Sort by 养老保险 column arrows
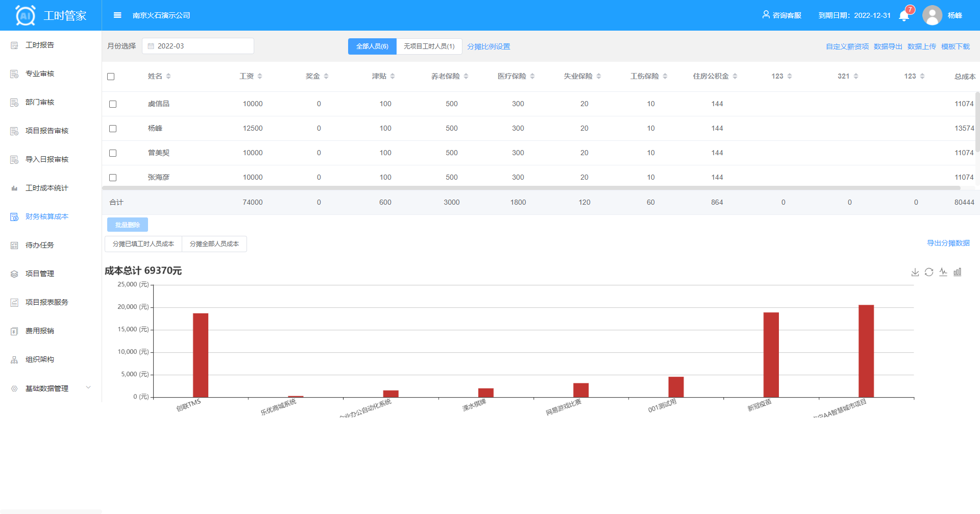Viewport: 980px width, 514px height. point(466,77)
